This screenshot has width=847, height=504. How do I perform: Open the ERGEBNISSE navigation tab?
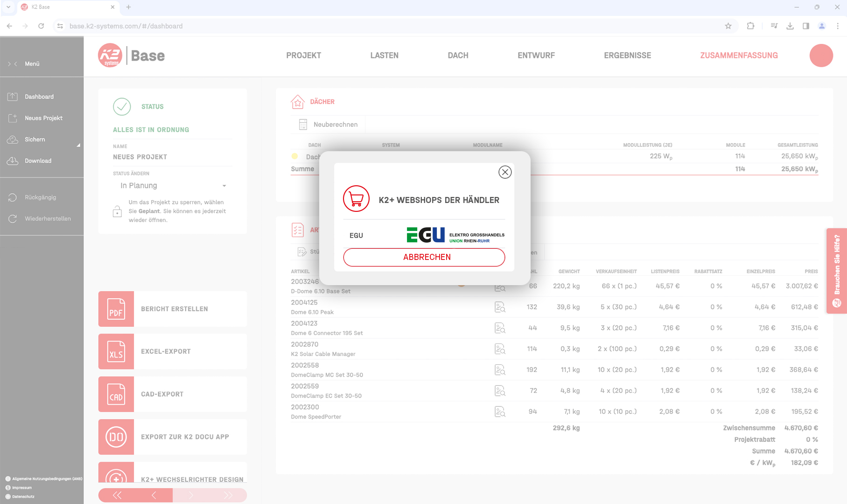pos(627,55)
